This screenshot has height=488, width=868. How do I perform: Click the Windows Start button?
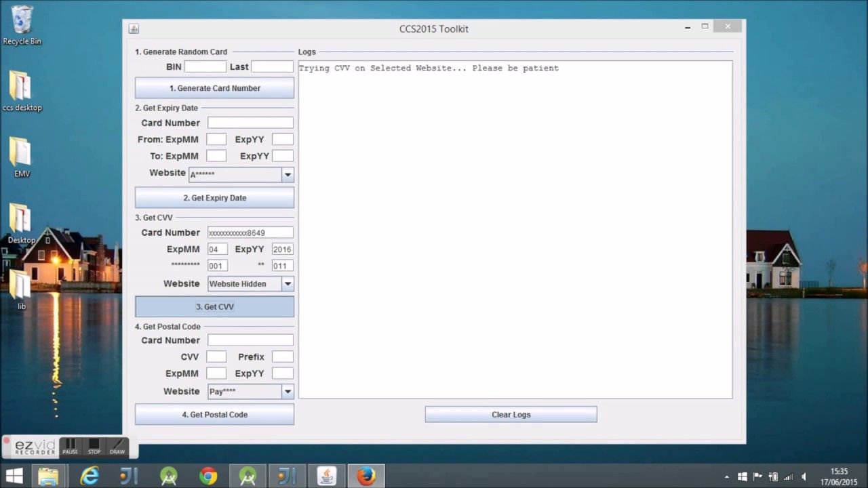pos(14,476)
